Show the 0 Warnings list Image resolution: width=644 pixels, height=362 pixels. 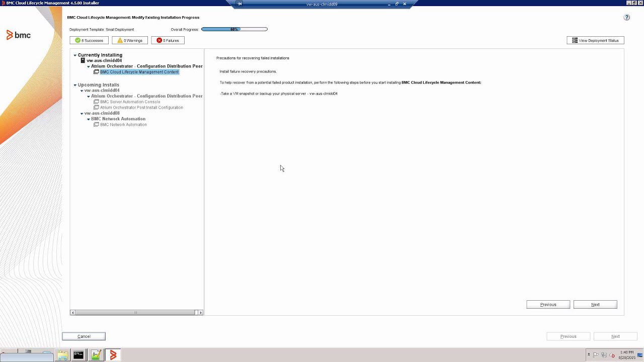tap(130, 40)
